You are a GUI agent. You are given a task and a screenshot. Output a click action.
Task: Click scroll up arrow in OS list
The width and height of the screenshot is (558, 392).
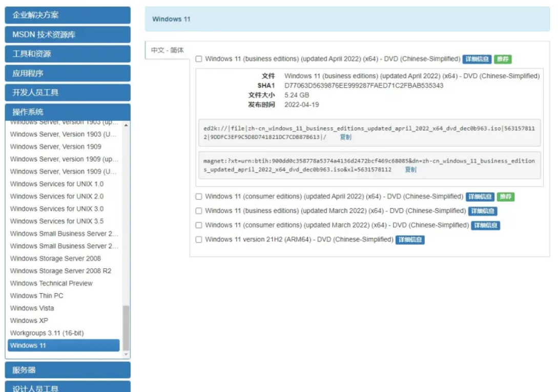pyautogui.click(x=126, y=125)
